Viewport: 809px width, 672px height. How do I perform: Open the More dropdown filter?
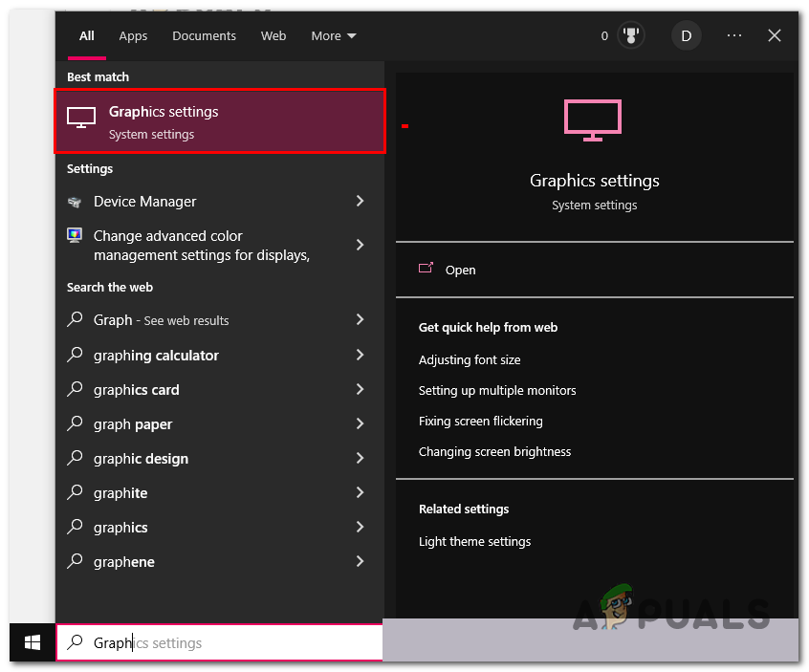coord(333,36)
